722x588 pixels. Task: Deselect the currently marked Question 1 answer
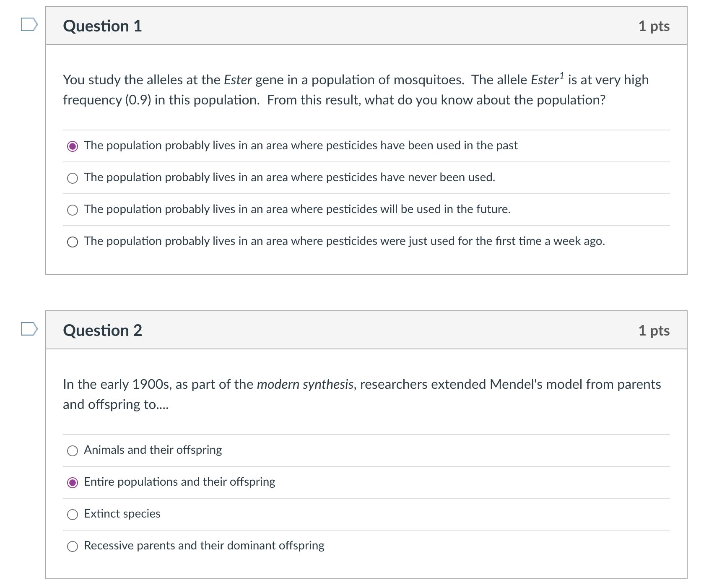(73, 146)
